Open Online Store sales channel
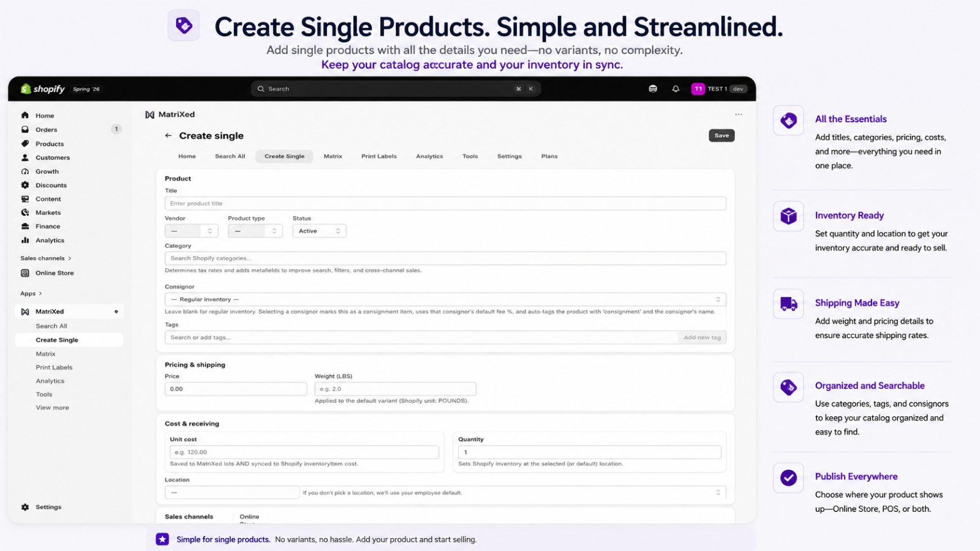Image resolution: width=980 pixels, height=551 pixels. (x=55, y=273)
